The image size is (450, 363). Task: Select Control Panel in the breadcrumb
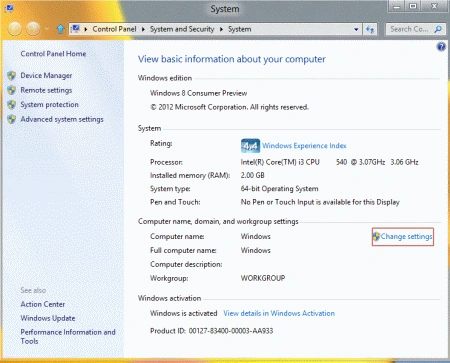114,29
